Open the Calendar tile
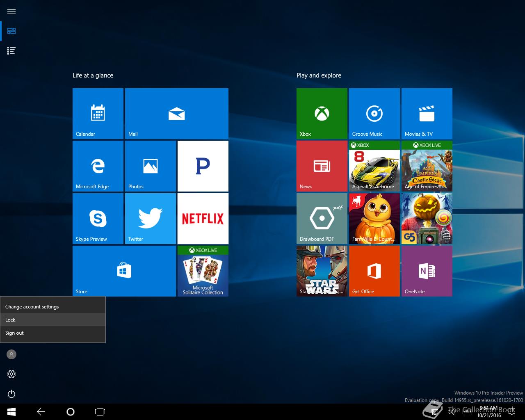525x420 pixels. 98,114
